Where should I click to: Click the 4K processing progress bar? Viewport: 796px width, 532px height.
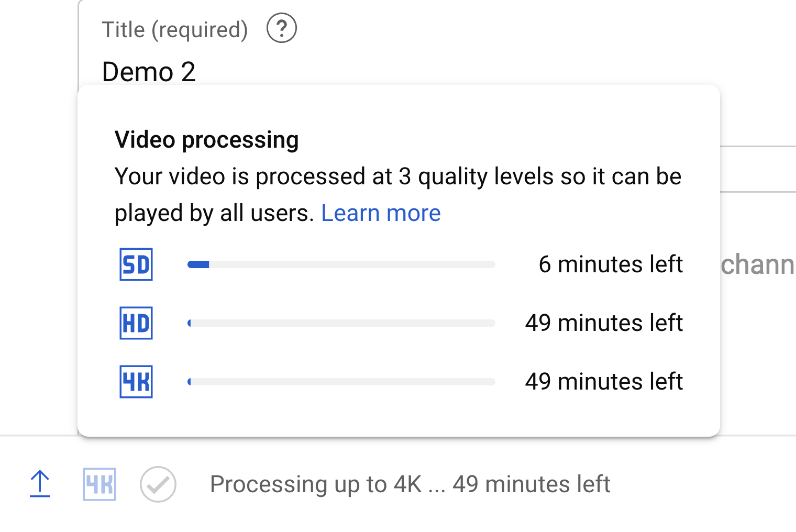pyautogui.click(x=341, y=382)
